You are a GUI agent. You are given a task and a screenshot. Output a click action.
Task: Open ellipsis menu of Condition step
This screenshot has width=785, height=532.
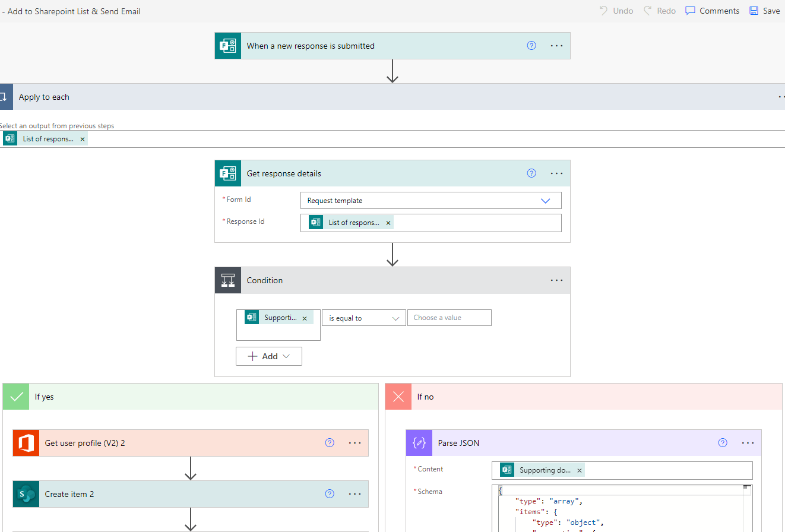556,280
